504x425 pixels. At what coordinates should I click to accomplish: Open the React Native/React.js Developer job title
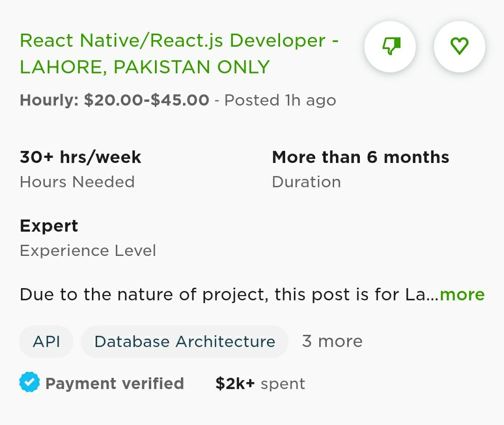click(x=179, y=53)
